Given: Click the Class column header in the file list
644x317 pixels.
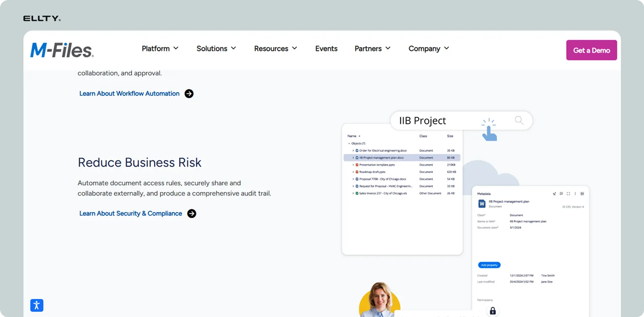Looking at the screenshot, I should 423,136.
